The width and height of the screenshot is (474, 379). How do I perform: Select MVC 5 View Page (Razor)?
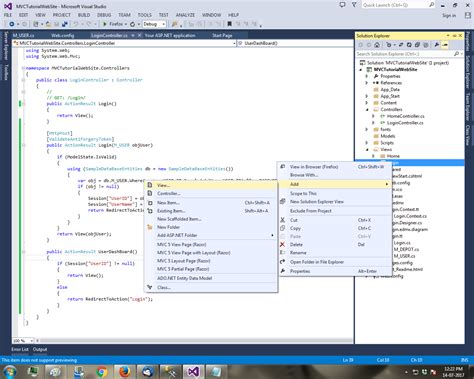[211, 244]
